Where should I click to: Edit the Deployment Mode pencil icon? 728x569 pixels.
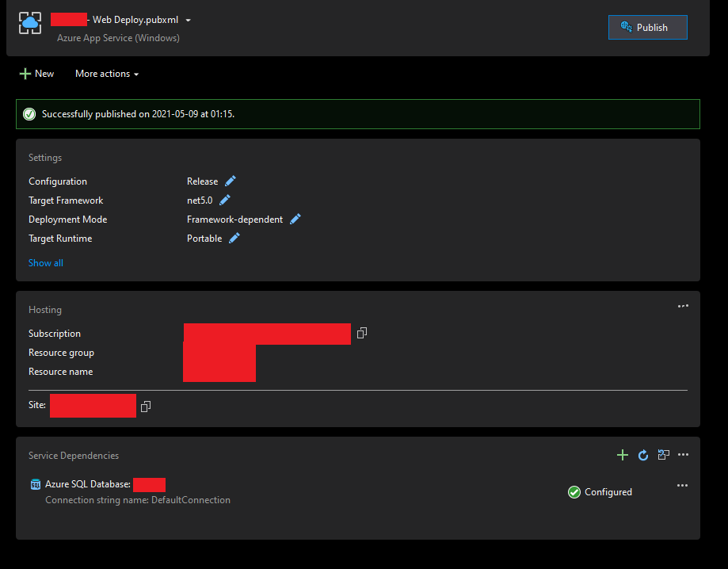(295, 219)
